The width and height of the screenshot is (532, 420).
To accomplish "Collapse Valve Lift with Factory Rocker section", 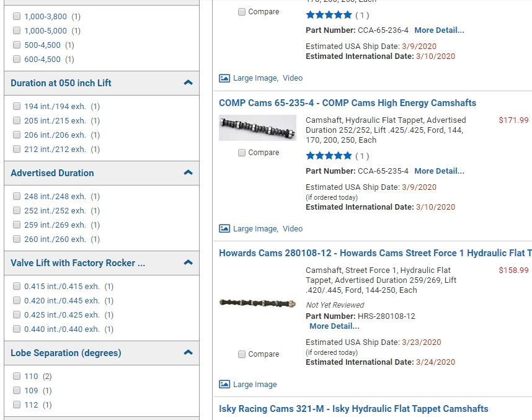I will coord(188,262).
